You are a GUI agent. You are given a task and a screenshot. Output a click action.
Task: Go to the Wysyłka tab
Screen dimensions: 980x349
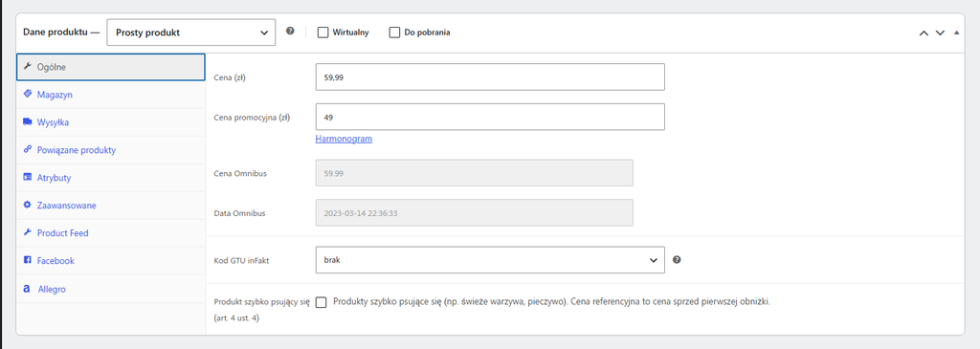point(111,122)
